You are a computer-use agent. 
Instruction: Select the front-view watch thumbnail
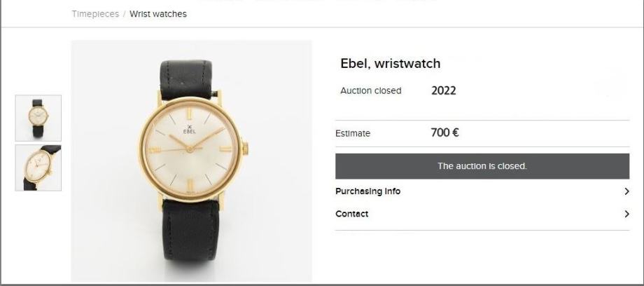click(38, 118)
